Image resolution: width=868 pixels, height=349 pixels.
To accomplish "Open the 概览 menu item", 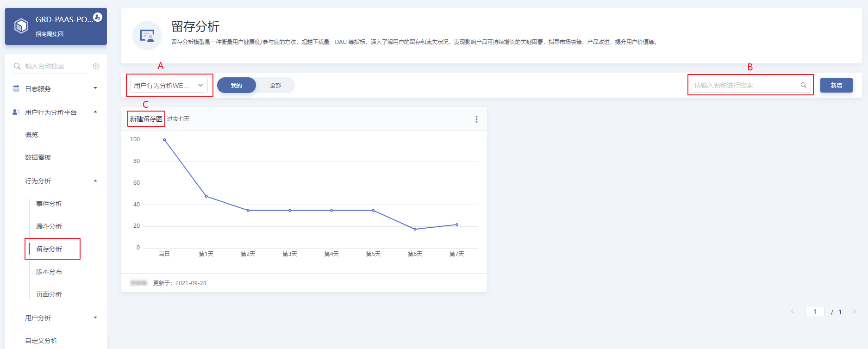I will (31, 135).
